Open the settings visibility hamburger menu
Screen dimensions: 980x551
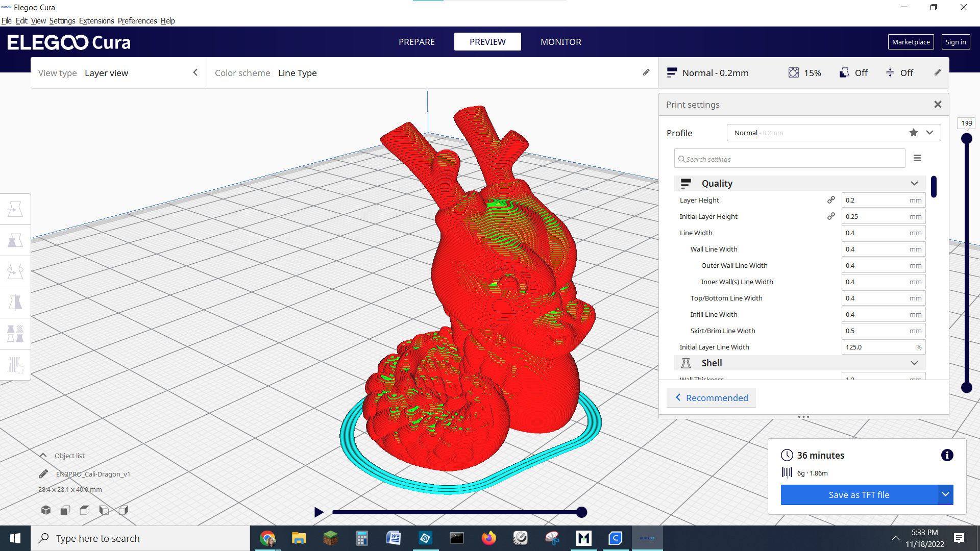(917, 158)
